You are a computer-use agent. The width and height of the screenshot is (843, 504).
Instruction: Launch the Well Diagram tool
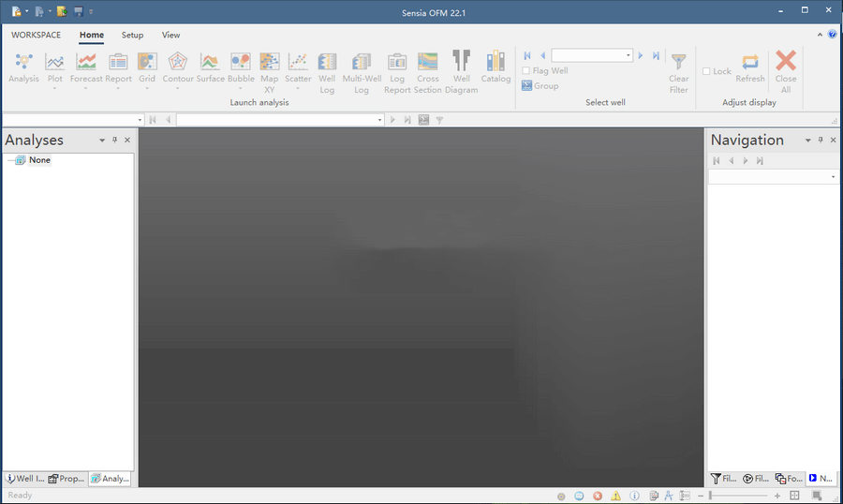pos(462,63)
